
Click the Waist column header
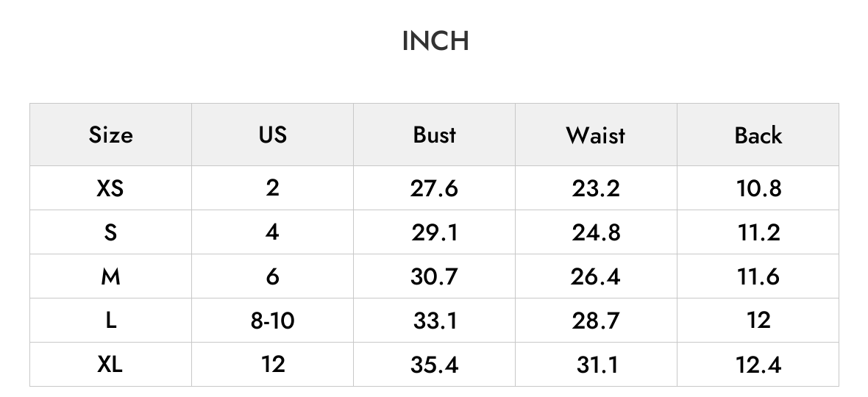(596, 135)
